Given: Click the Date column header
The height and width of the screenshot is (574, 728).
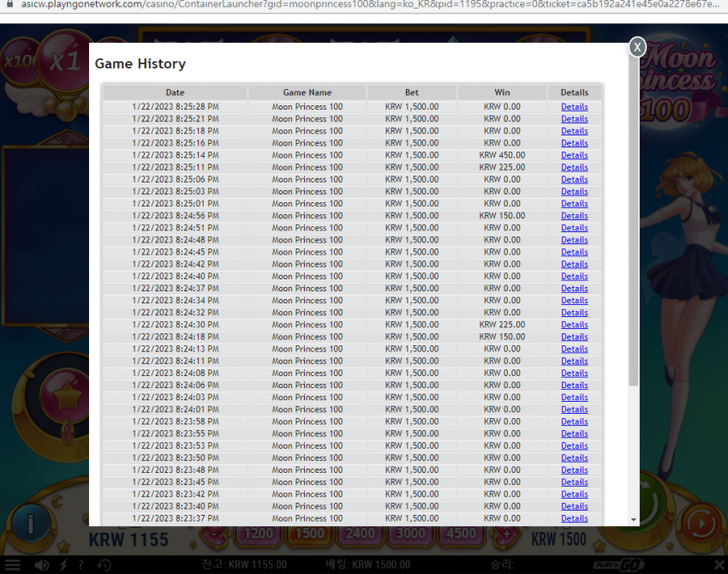Looking at the screenshot, I should coord(175,93).
